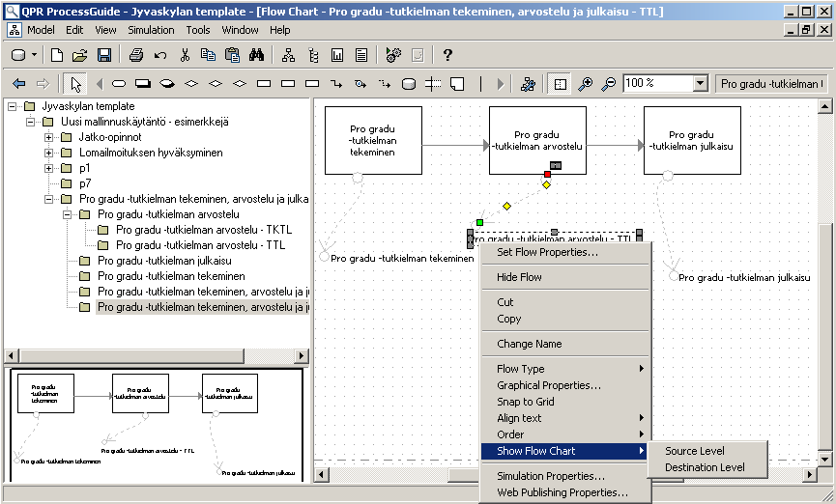Click the simulation gears icon
Viewport: 836px width, 504px height.
393,55
